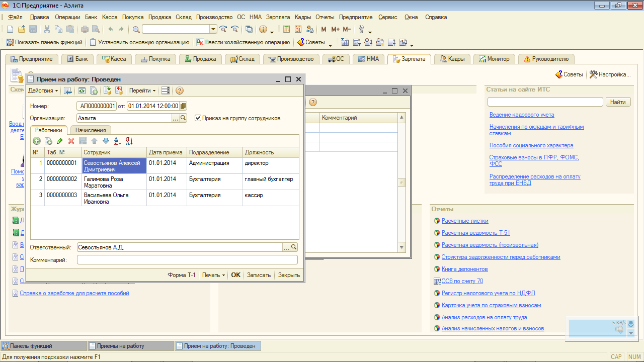This screenshot has height=362, width=644.
Task: Expand the main toolbar search box dropdown arrow
Action: pos(213,29)
